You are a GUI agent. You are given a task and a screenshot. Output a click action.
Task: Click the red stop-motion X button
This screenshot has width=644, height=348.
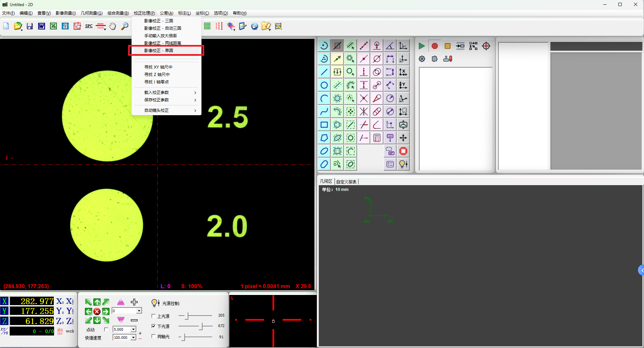(x=97, y=311)
